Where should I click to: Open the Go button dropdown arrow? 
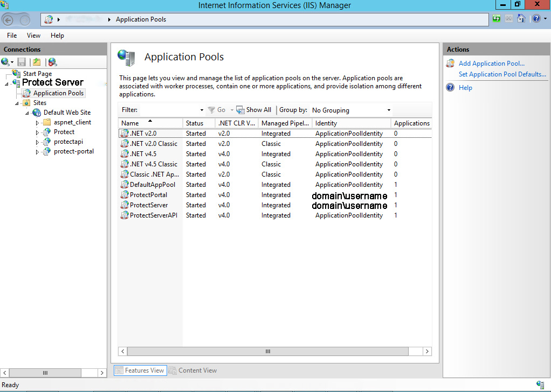click(232, 110)
